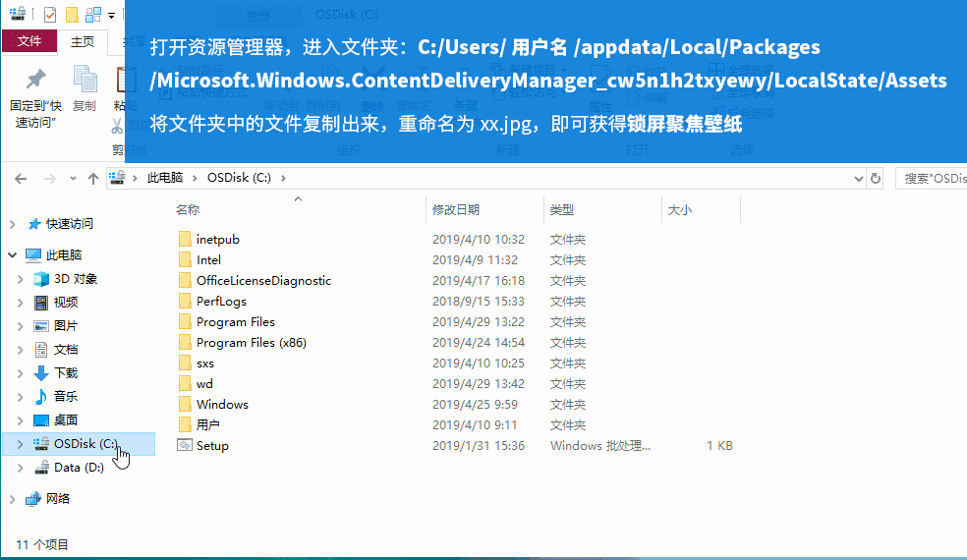
Task: Open the address bar history dropdown
Action: [856, 178]
